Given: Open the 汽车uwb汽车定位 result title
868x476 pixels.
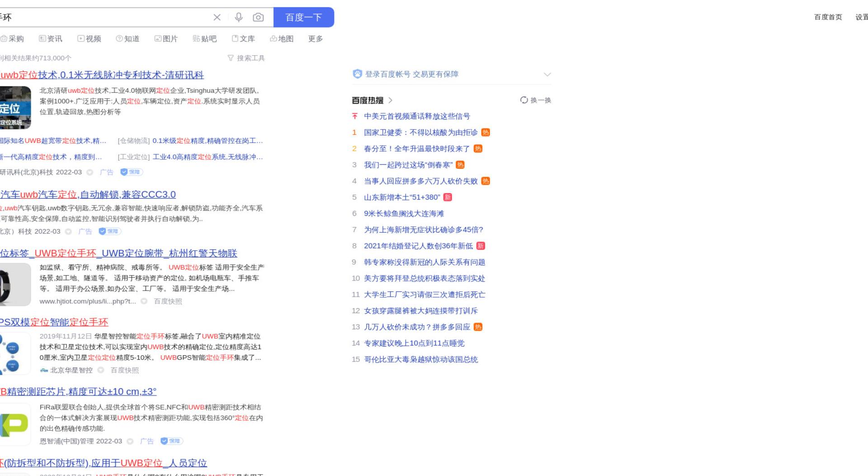Looking at the screenshot, I should click(x=88, y=195).
